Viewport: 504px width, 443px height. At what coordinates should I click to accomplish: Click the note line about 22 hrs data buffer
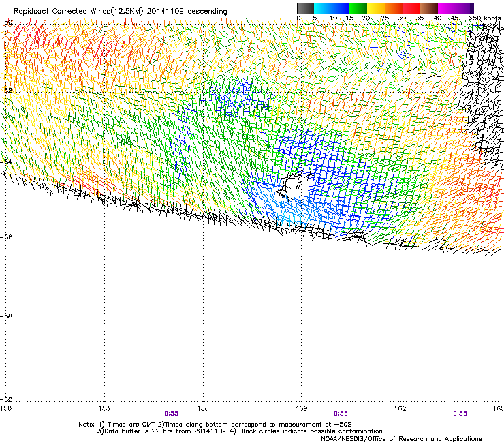(x=240, y=431)
